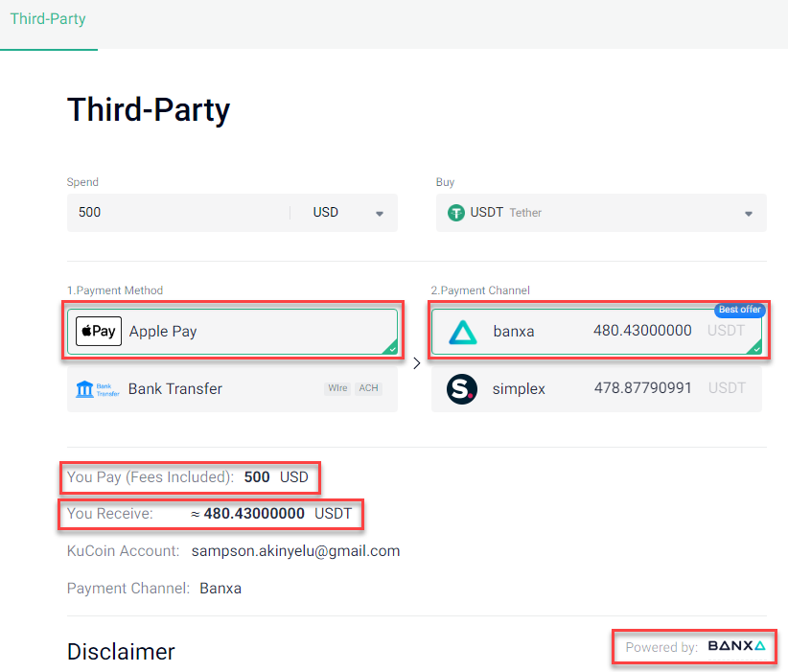
Task: Click the KuCoin account email address
Action: (295, 551)
